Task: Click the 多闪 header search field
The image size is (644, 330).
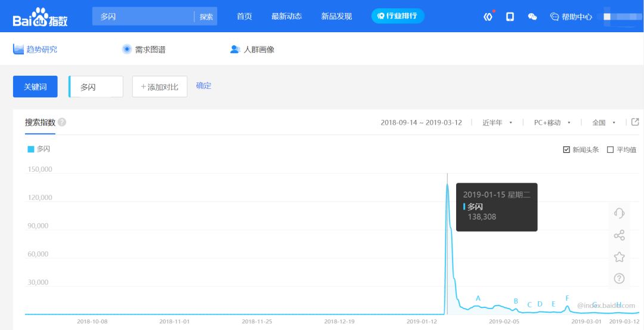Action: pos(143,17)
